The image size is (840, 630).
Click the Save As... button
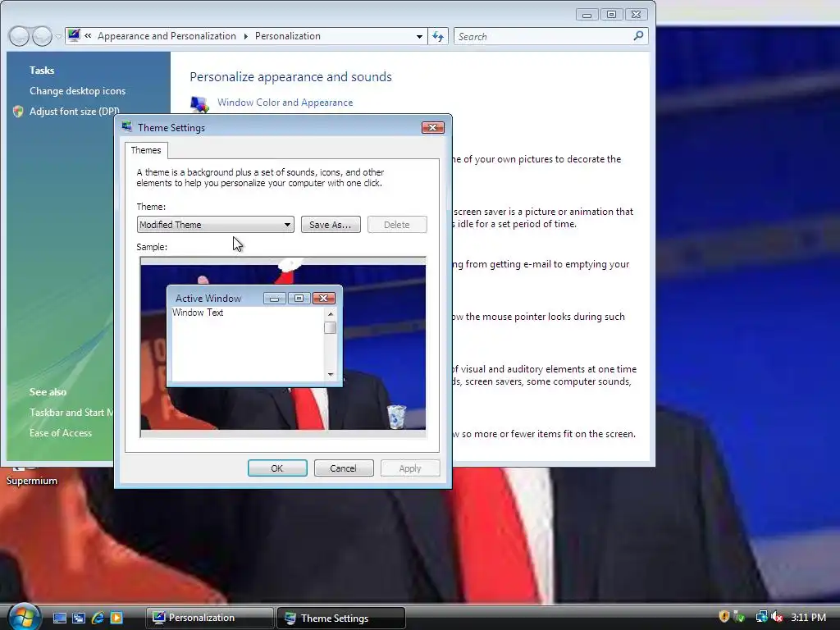[331, 225]
